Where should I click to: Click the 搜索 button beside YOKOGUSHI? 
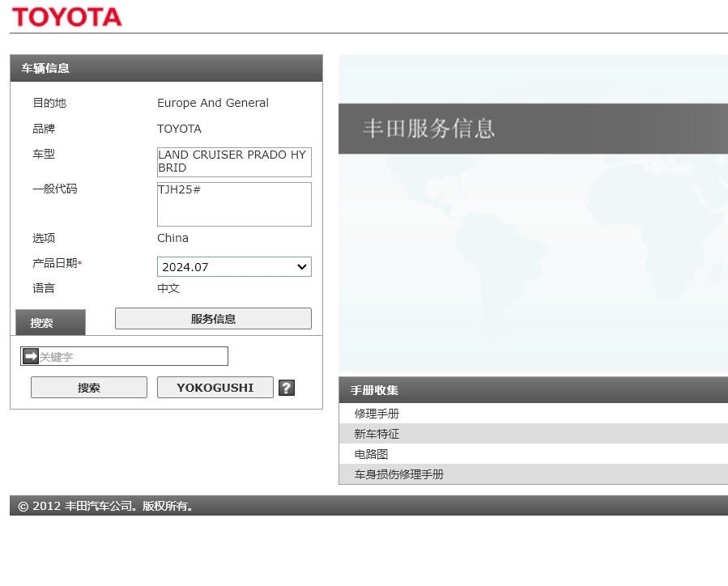point(89,388)
